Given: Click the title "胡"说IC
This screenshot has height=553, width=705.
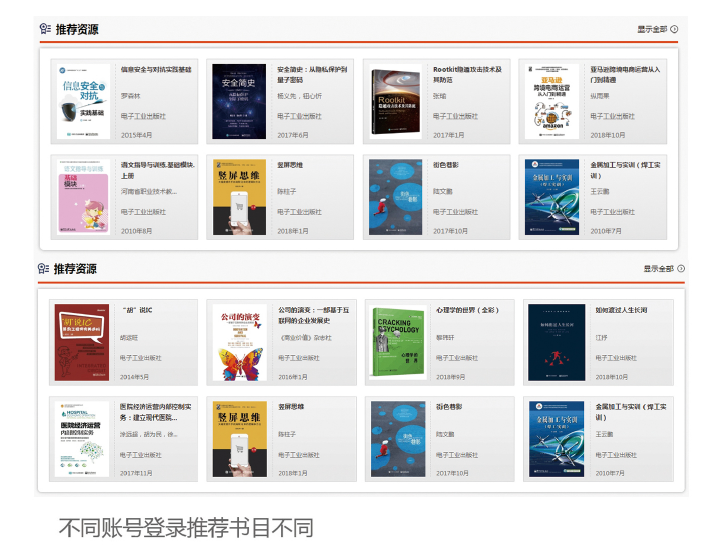Looking at the screenshot, I should (x=137, y=310).
